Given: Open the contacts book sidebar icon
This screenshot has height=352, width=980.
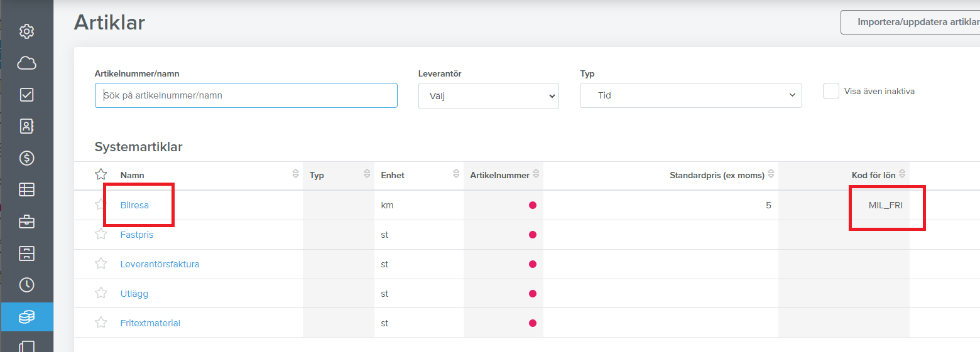Looking at the screenshot, I should tap(26, 126).
